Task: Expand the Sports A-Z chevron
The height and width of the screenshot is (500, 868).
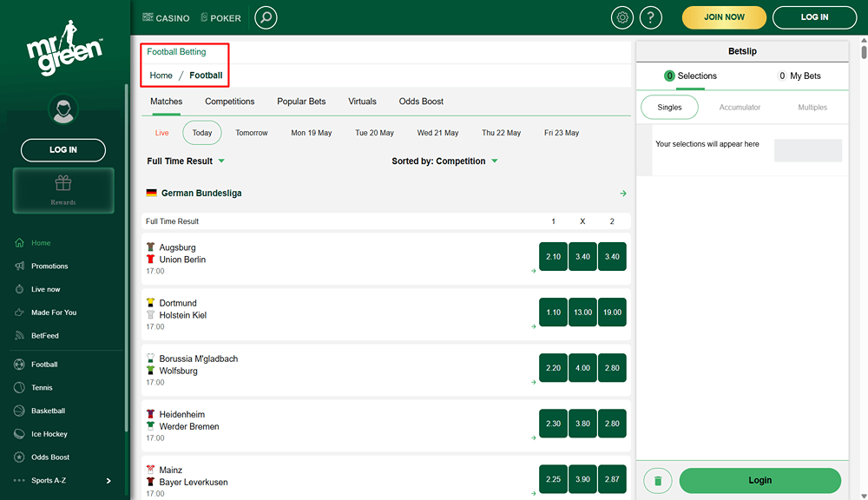Action: (x=108, y=481)
